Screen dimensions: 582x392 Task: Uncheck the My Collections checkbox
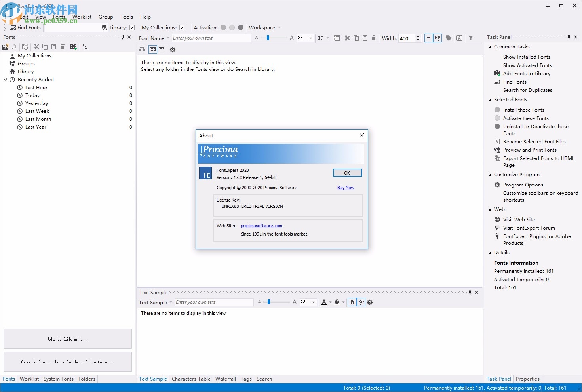pos(182,28)
